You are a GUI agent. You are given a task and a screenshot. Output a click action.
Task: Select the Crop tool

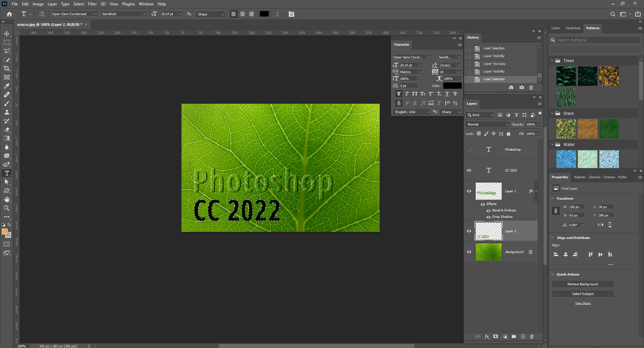(x=7, y=68)
